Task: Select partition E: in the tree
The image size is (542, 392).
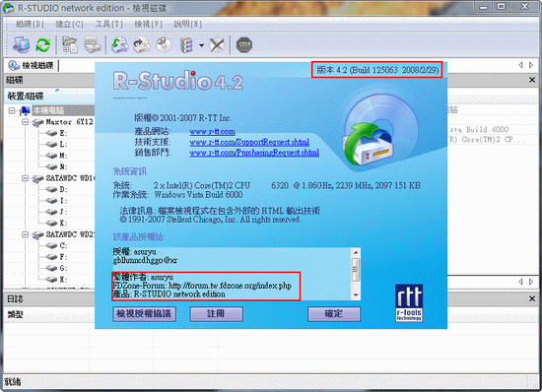Action: coord(64,133)
